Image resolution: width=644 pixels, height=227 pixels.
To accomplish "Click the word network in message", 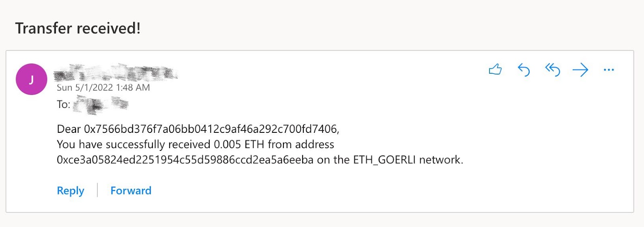I will pos(440,160).
